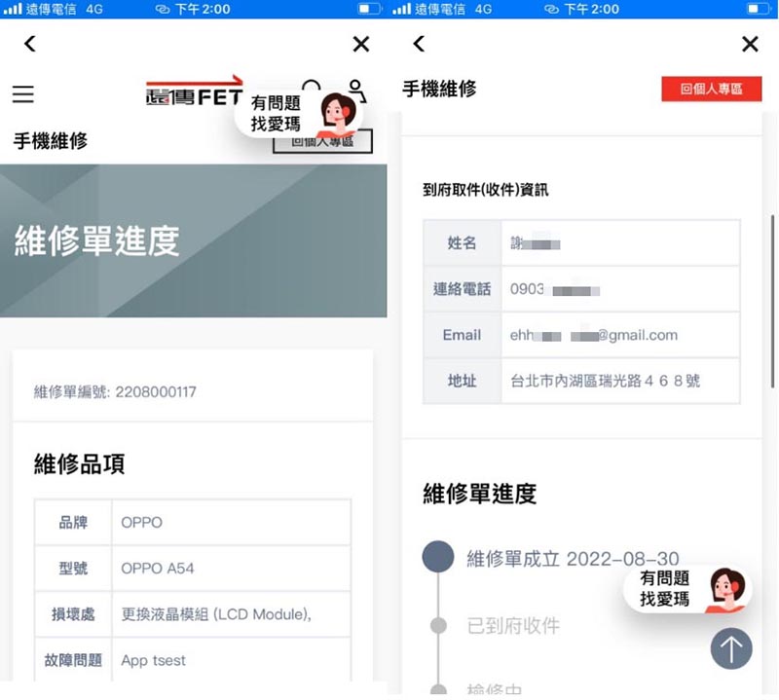Click the 更換液晶模組 (LCD Module) cell
The image size is (779, 700).
point(232,614)
